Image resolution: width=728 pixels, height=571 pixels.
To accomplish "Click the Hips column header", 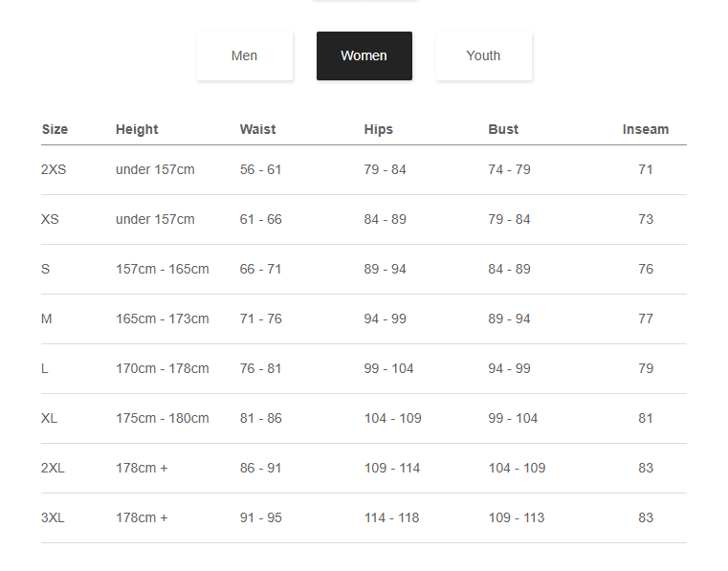I will pyautogui.click(x=378, y=129).
